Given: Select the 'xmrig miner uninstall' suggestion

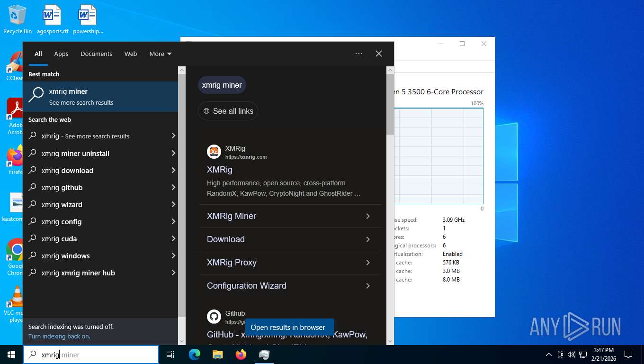Looking at the screenshot, I should (x=100, y=153).
